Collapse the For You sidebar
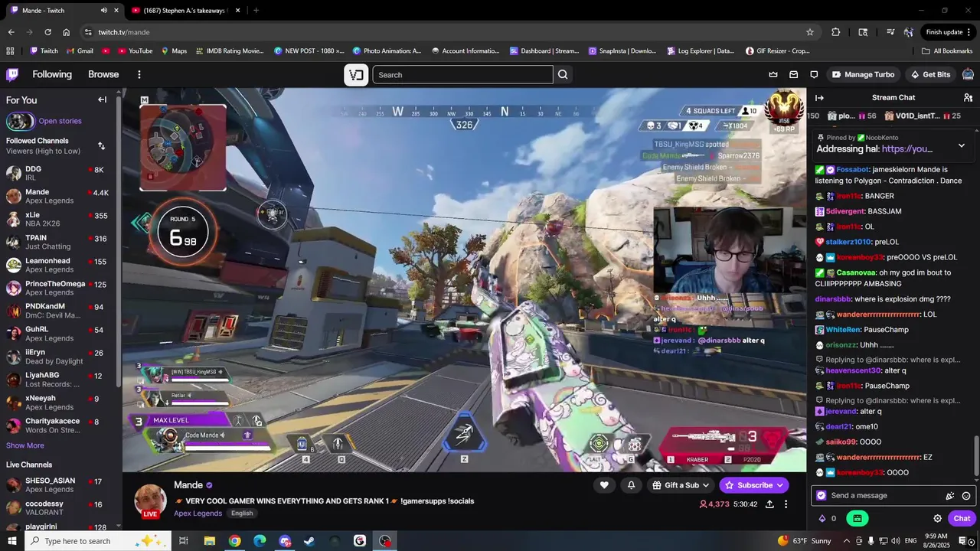The image size is (980, 551). pyautogui.click(x=102, y=99)
